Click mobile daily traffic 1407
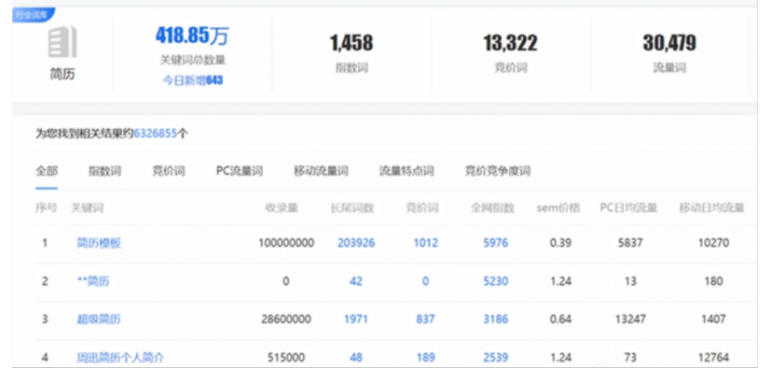 coord(713,320)
